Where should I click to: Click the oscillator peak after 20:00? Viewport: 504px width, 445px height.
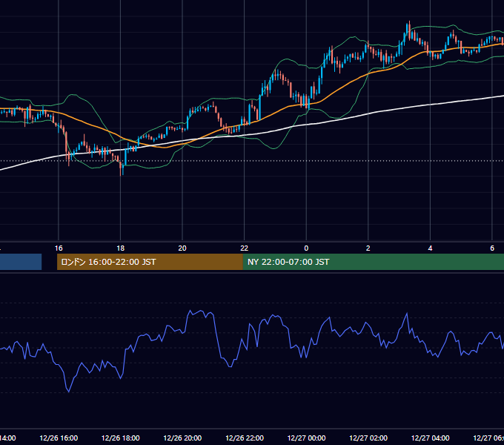click(x=190, y=311)
